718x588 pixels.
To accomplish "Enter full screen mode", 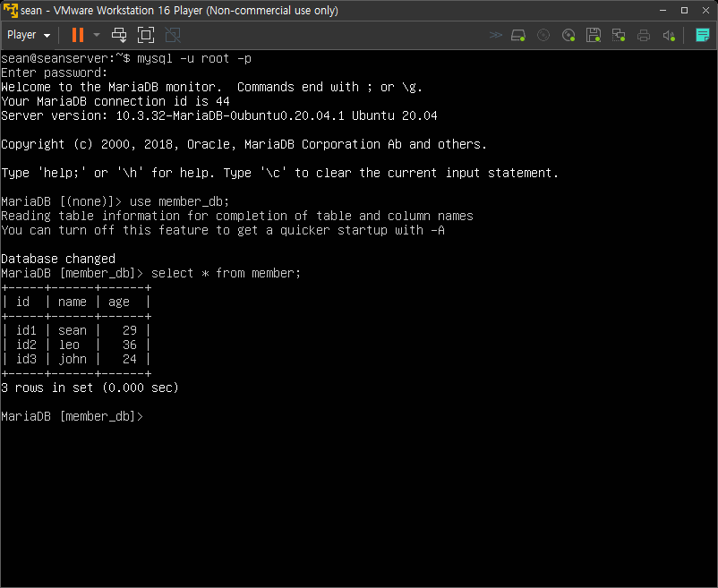I will tap(146, 35).
